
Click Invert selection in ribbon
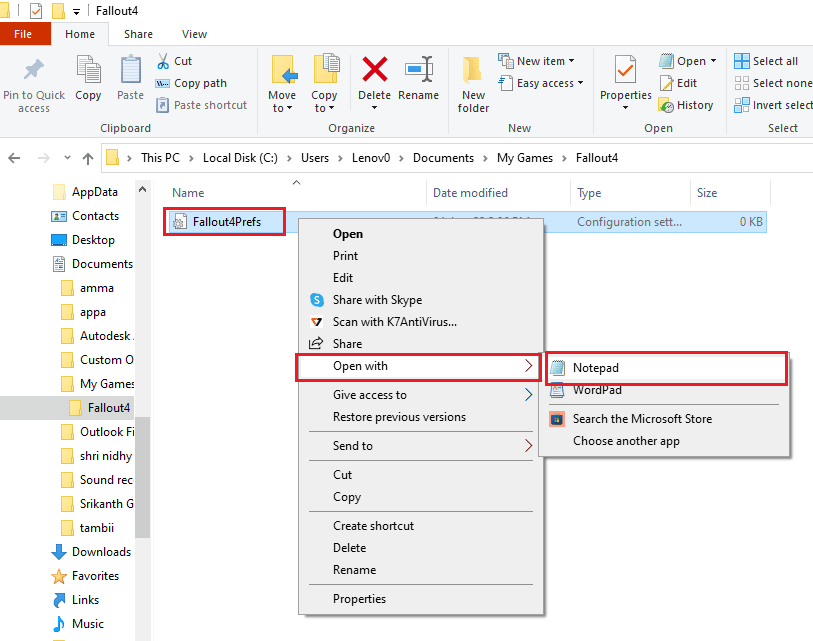click(x=773, y=105)
